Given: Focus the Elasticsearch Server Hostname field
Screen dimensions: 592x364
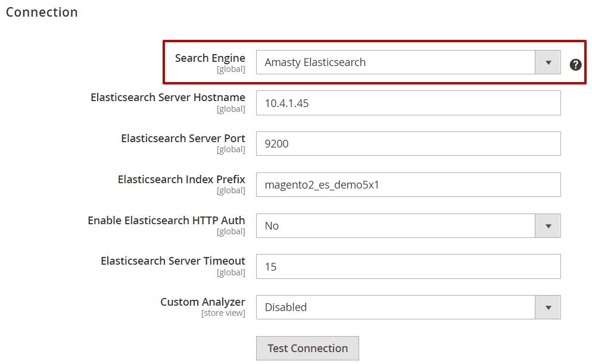Looking at the screenshot, I should coord(408,103).
